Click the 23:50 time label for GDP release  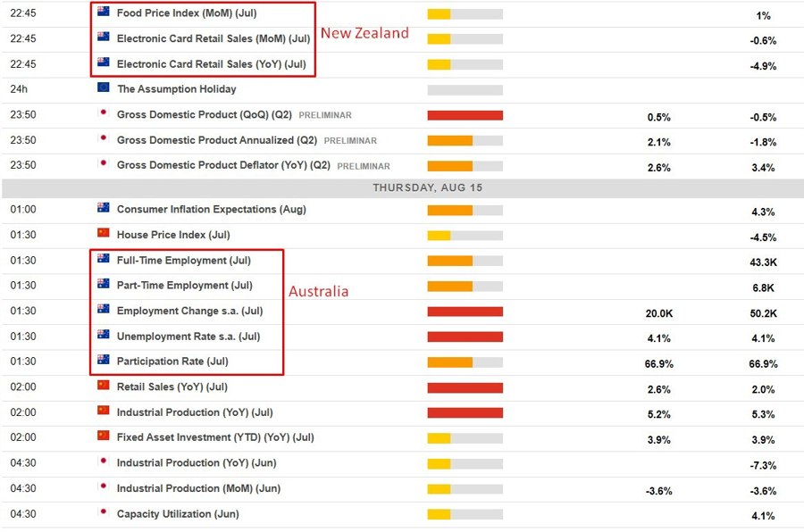tap(24, 115)
